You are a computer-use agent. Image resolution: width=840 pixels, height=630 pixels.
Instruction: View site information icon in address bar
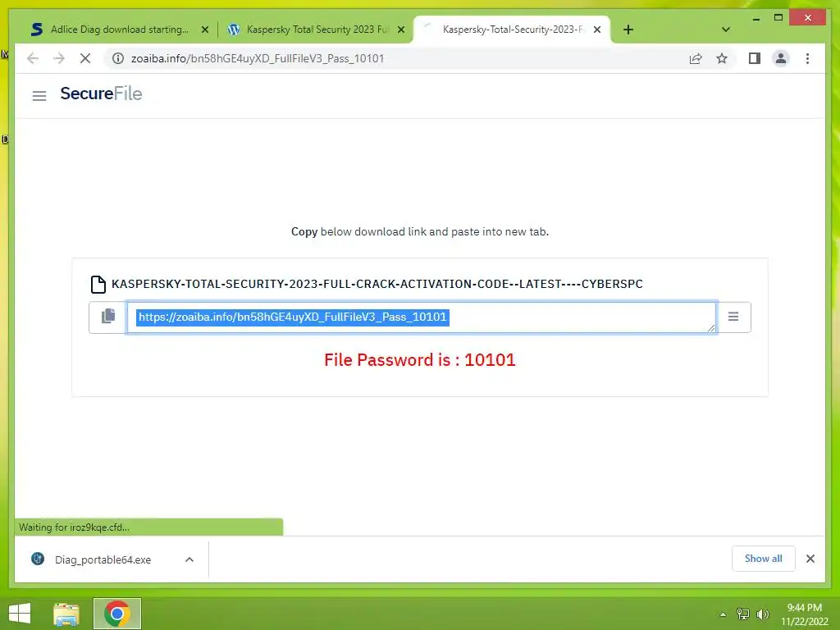click(118, 58)
